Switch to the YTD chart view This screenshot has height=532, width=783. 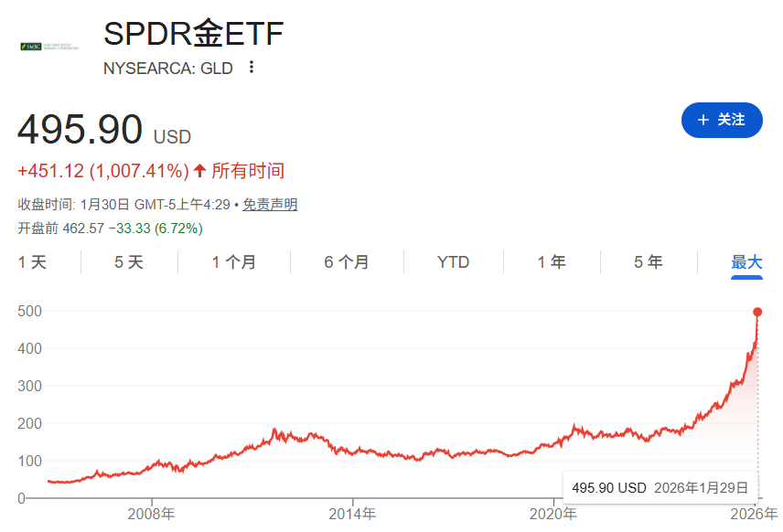(453, 261)
